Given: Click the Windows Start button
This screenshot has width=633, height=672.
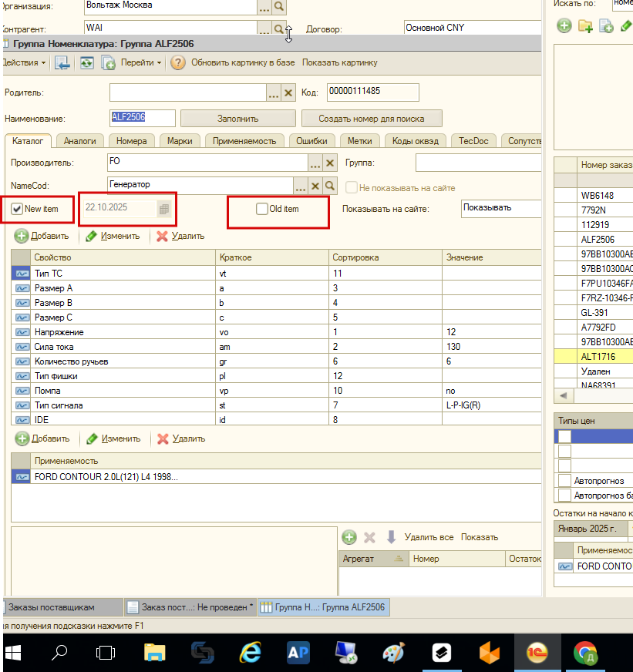Looking at the screenshot, I should (13, 654).
